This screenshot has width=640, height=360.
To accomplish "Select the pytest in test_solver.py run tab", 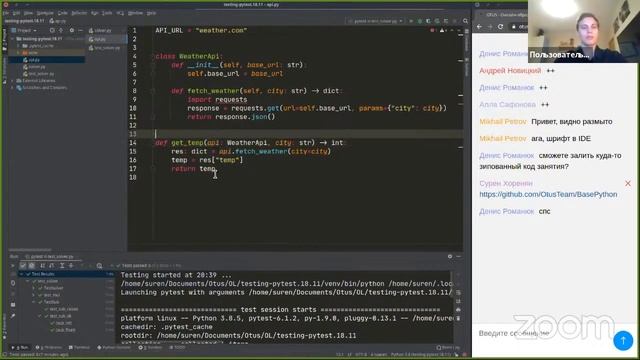I will pos(49,257).
